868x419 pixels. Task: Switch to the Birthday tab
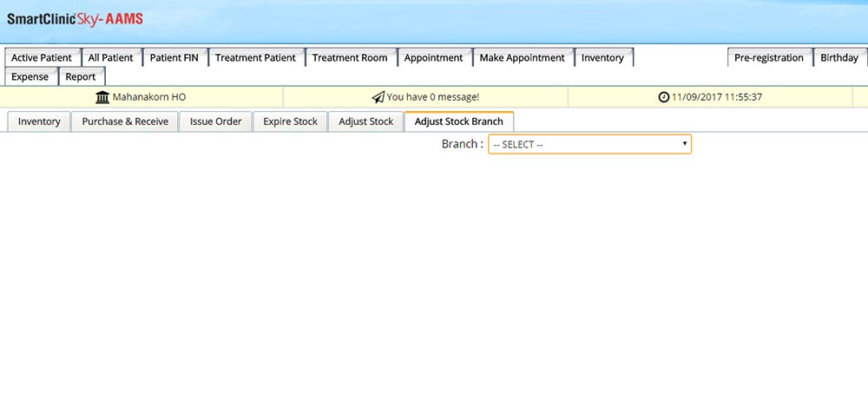(x=838, y=58)
